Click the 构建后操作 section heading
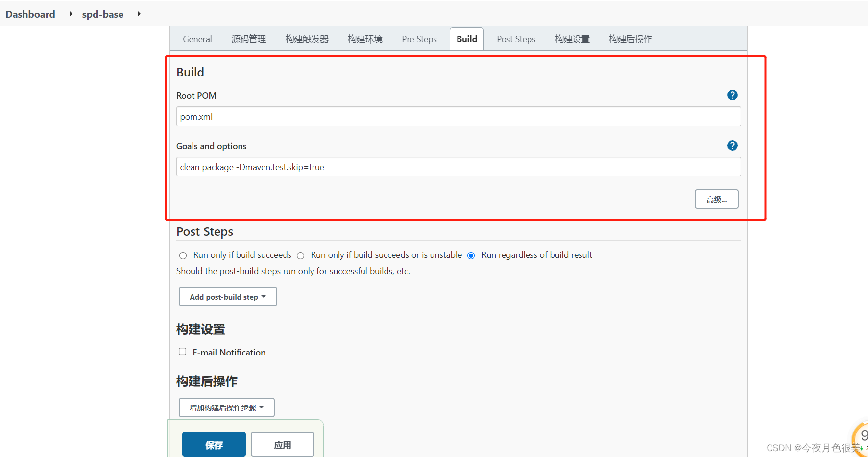The width and height of the screenshot is (868, 457). 207,381
